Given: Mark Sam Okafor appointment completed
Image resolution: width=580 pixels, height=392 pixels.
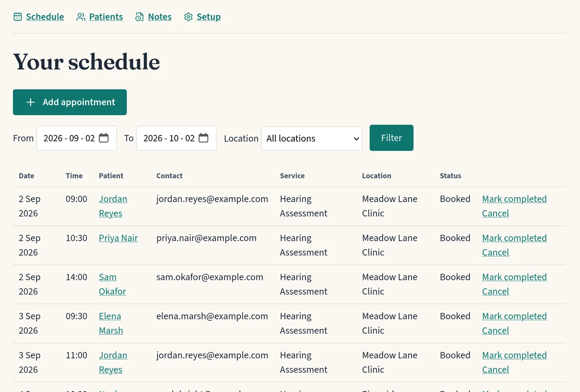Looking at the screenshot, I should point(514,277).
